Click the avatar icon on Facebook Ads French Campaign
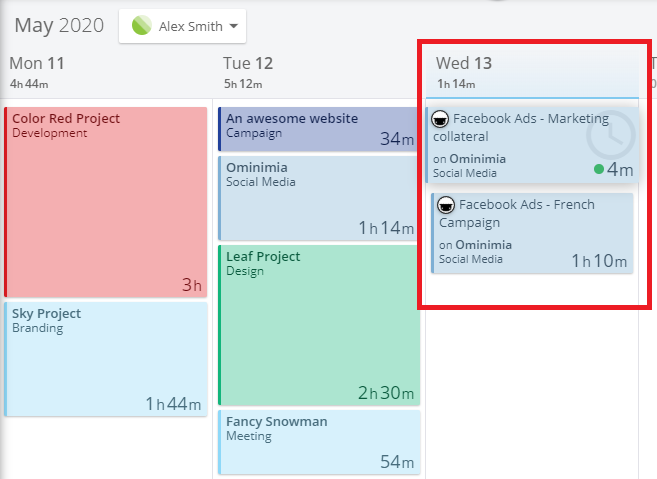The image size is (657, 479). (446, 205)
